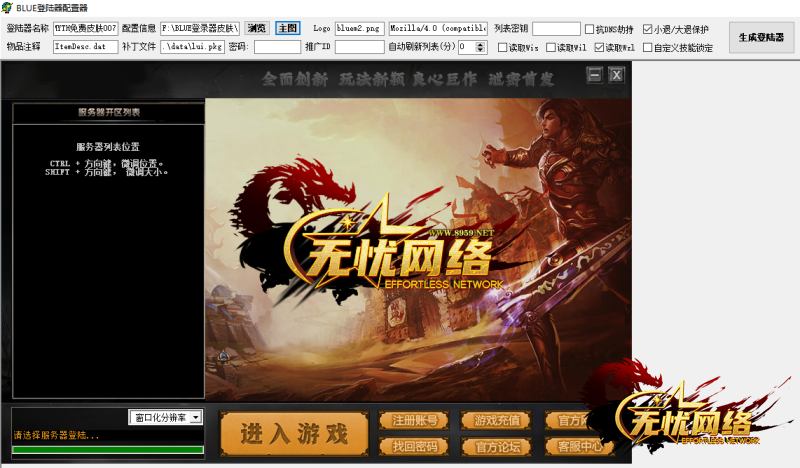This screenshot has width=800, height=468.
Task: Click the 注册账号 register button
Action: [x=414, y=421]
